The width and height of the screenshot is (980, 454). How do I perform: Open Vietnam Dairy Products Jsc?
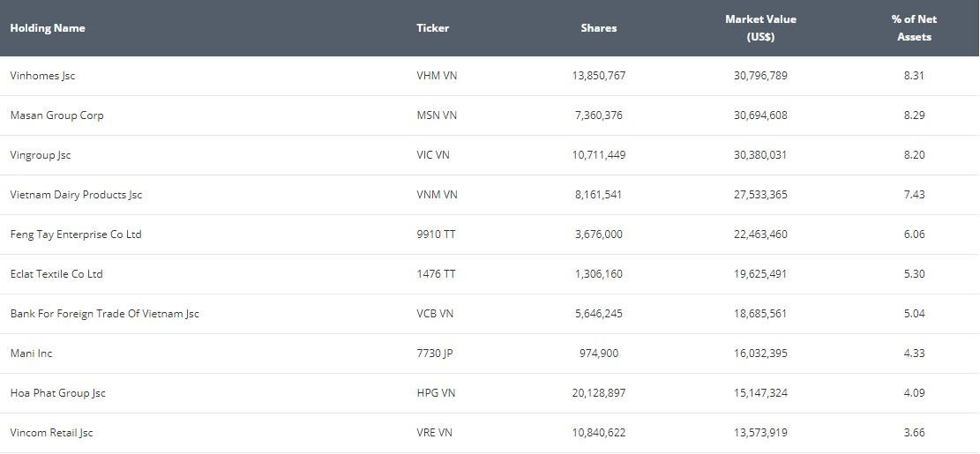pyautogui.click(x=76, y=195)
